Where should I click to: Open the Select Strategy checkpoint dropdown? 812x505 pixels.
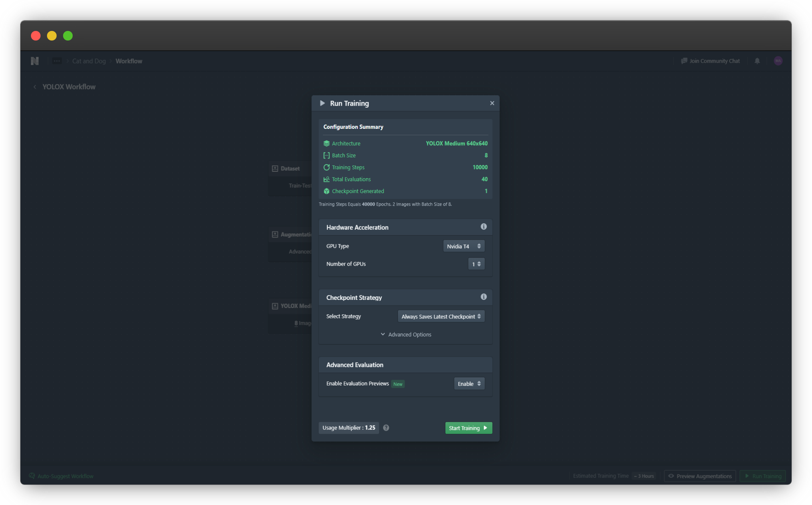(x=441, y=317)
